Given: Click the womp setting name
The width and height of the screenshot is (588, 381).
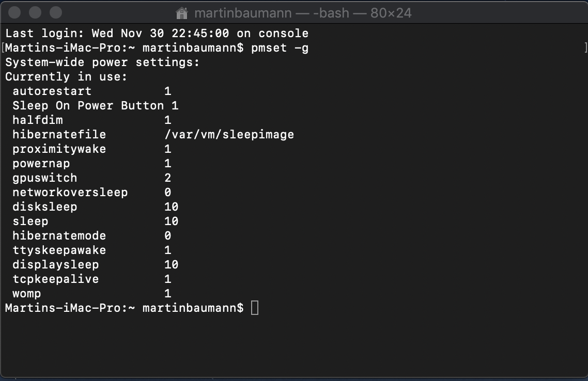Looking at the screenshot, I should 26,294.
